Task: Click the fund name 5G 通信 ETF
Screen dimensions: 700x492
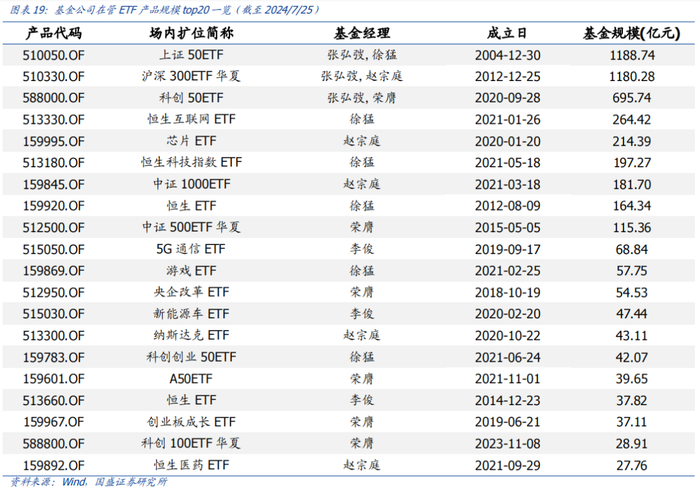Action: pyautogui.click(x=192, y=249)
